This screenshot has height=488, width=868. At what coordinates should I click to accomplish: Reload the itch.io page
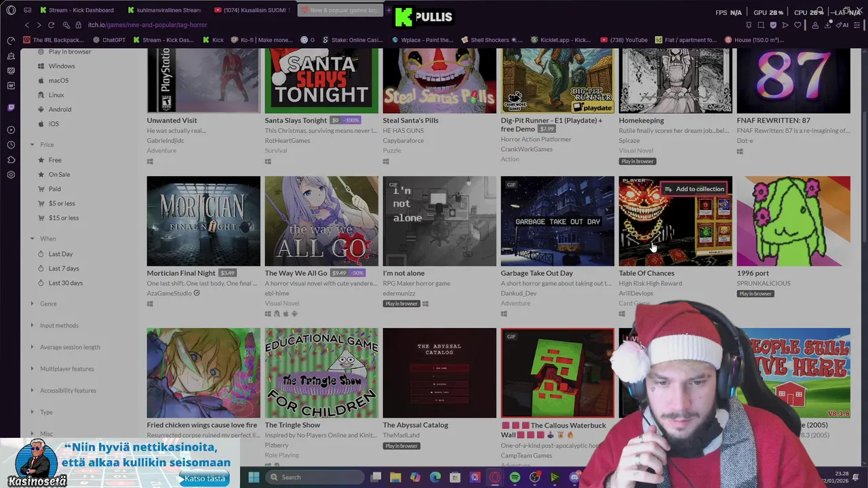click(51, 25)
